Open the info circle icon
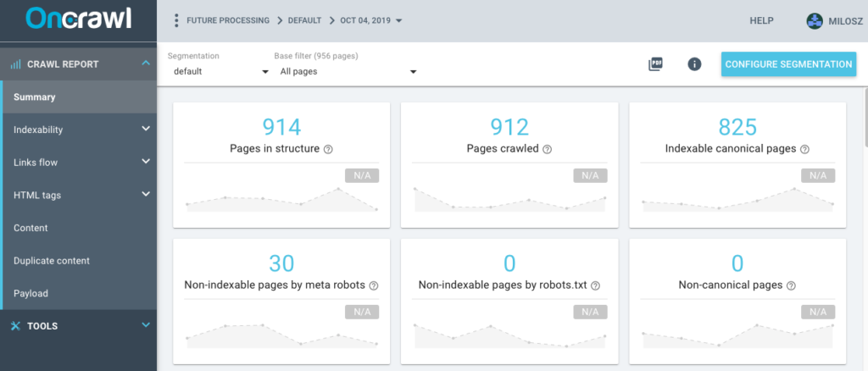 coord(694,64)
